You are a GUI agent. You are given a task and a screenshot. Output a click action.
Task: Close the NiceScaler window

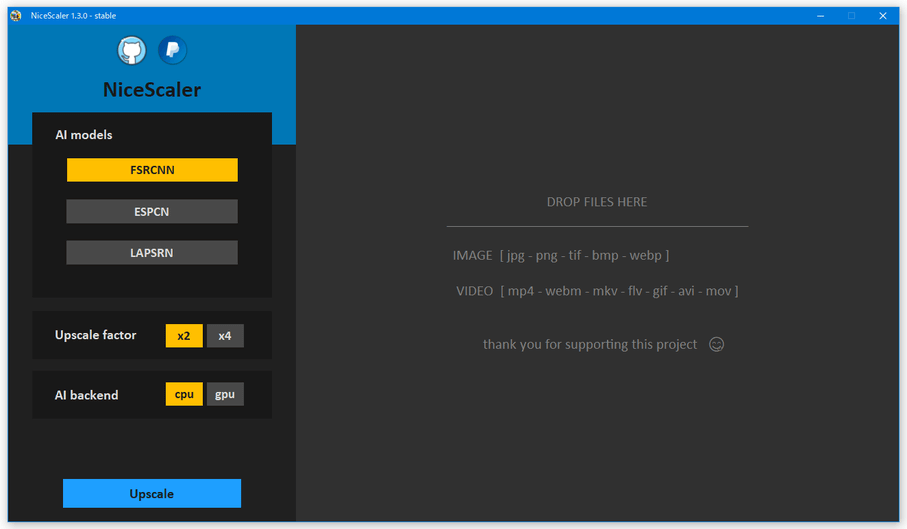(x=883, y=16)
